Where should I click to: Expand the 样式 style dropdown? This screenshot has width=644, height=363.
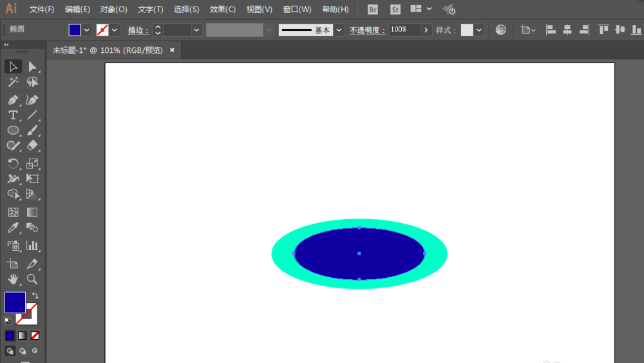479,30
